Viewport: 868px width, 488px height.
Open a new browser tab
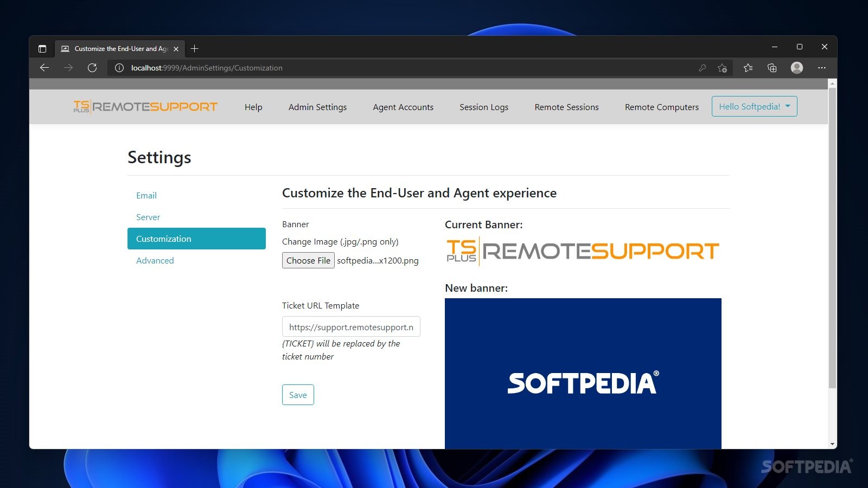(195, 49)
